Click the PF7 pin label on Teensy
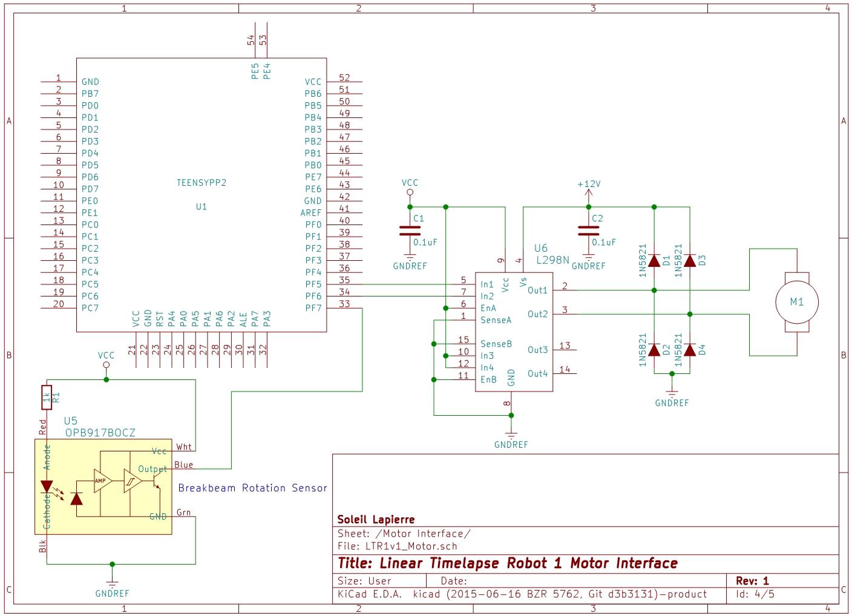Viewport: 852px width, 616px height. (313, 308)
